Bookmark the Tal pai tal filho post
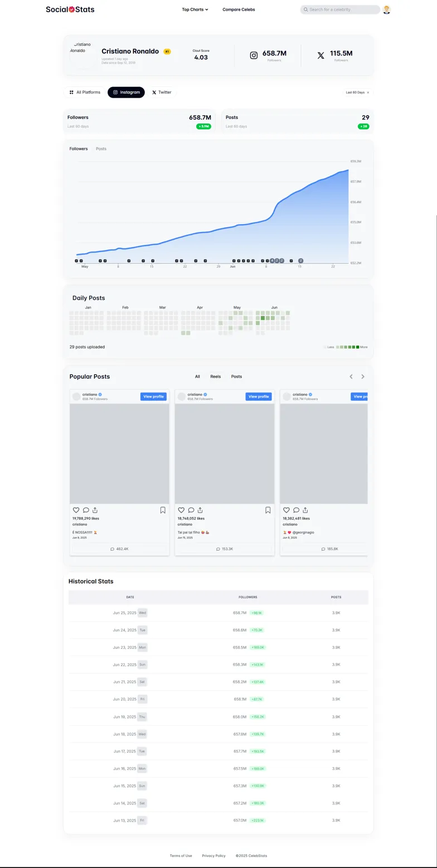The width and height of the screenshot is (437, 868). click(268, 510)
